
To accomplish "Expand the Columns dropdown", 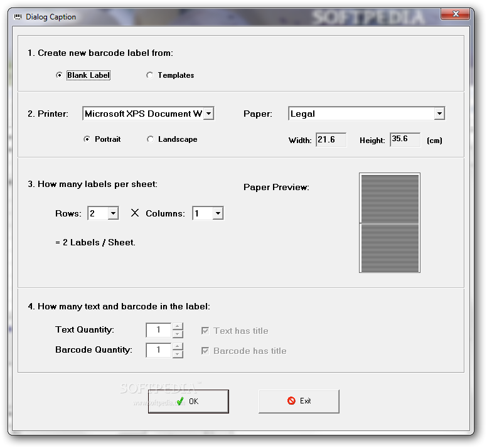I will coord(218,213).
